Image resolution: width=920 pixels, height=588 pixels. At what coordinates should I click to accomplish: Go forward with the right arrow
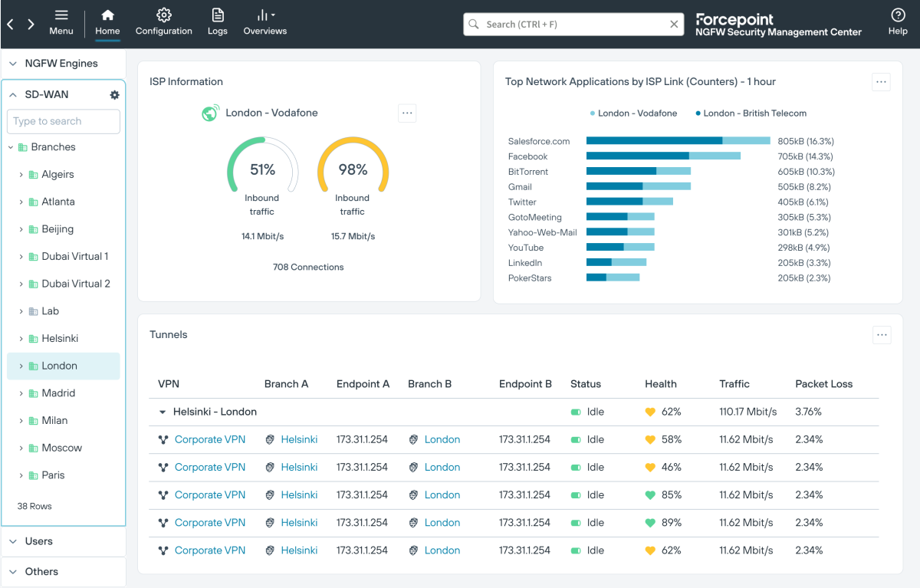[31, 25]
